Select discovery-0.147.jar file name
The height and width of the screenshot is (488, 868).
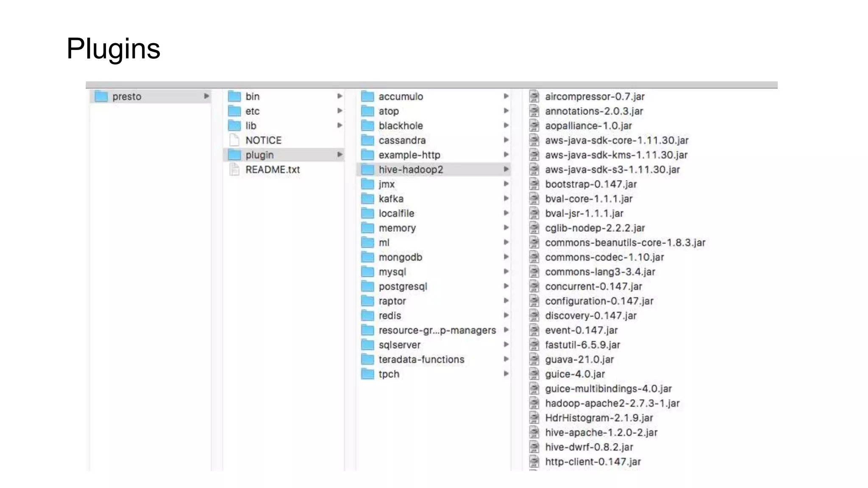tap(591, 316)
